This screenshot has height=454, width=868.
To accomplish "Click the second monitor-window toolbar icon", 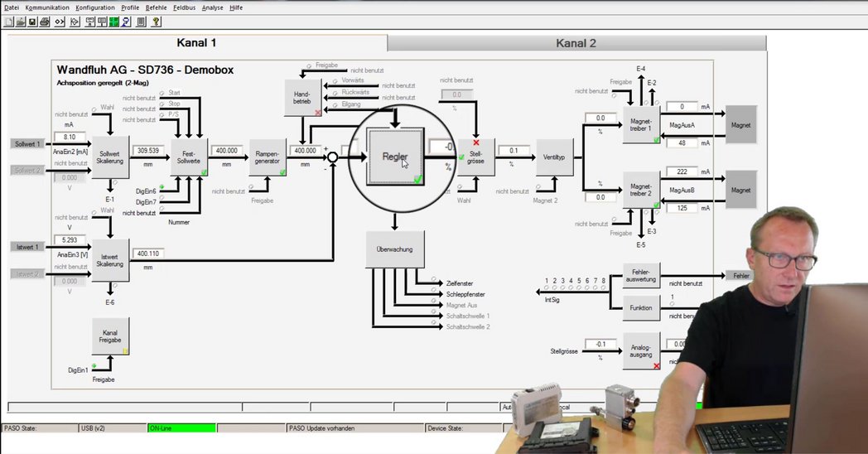I will pos(102,22).
